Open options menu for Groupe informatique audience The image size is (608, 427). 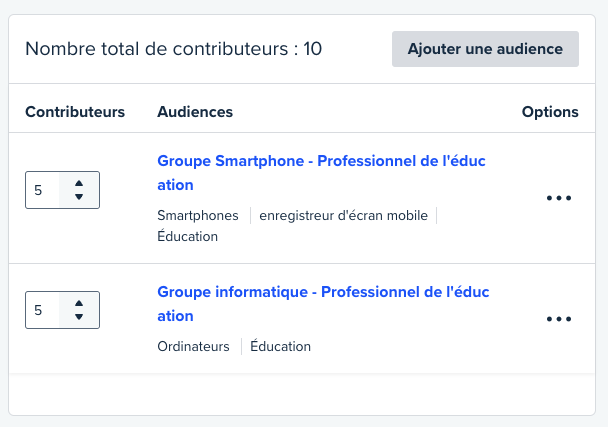559,319
